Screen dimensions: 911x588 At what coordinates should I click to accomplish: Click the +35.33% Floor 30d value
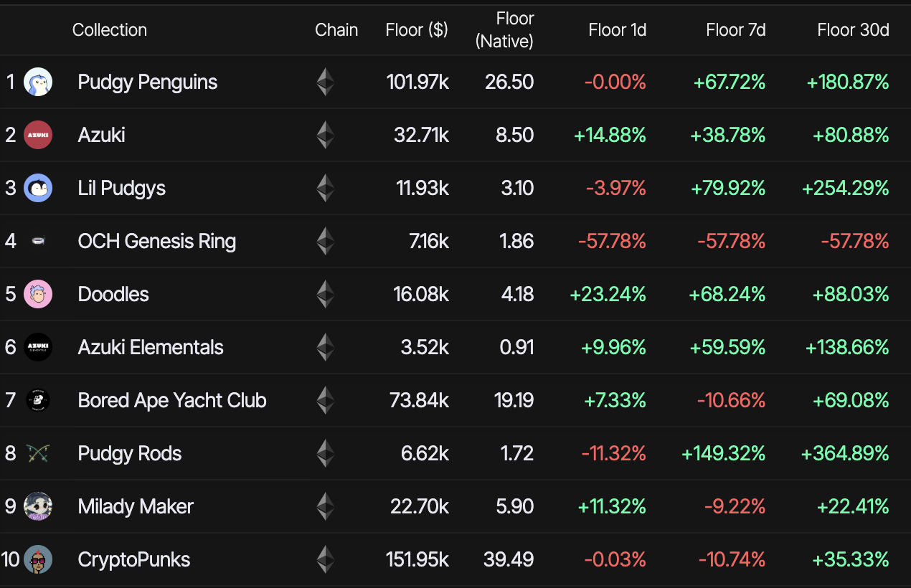(851, 559)
